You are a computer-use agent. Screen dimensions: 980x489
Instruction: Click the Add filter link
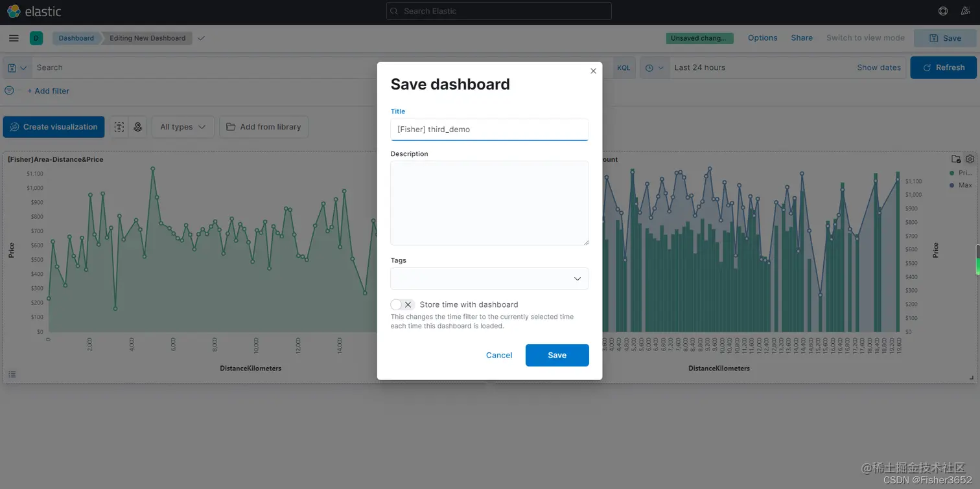click(x=49, y=91)
